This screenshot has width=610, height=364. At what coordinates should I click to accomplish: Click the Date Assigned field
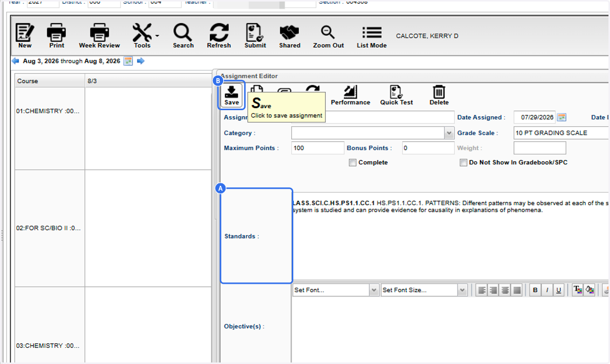(535, 117)
